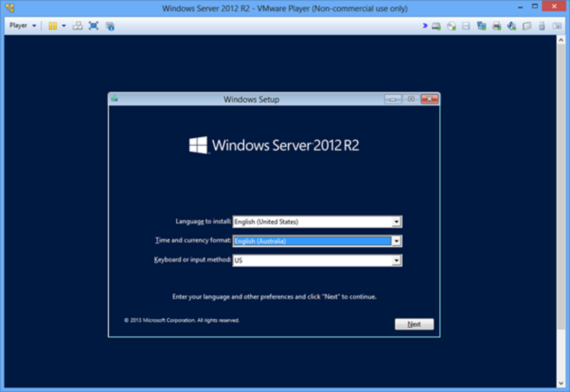Open the Keyboard or input method dropdown
Viewport: 570px width, 392px height.
pos(397,260)
